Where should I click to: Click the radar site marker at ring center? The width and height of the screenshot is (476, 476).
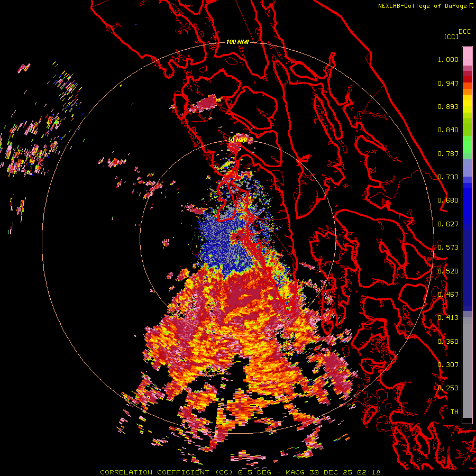coord(237,237)
